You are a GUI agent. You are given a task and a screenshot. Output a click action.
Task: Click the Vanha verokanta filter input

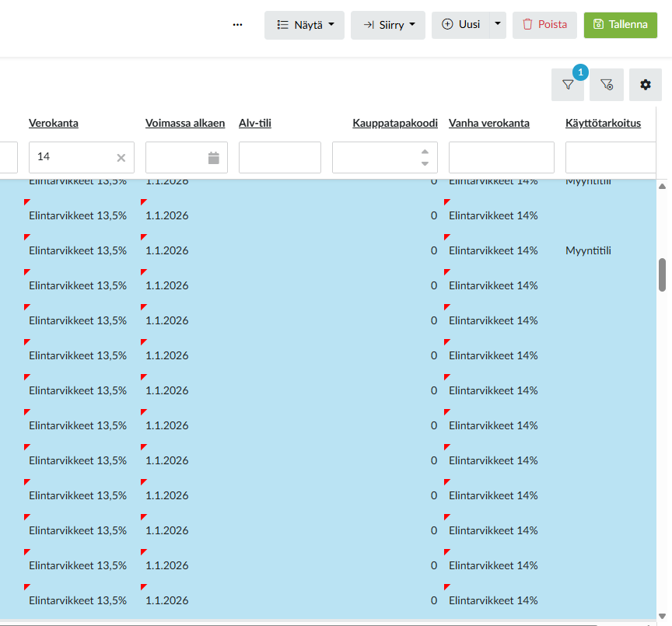[501, 158]
